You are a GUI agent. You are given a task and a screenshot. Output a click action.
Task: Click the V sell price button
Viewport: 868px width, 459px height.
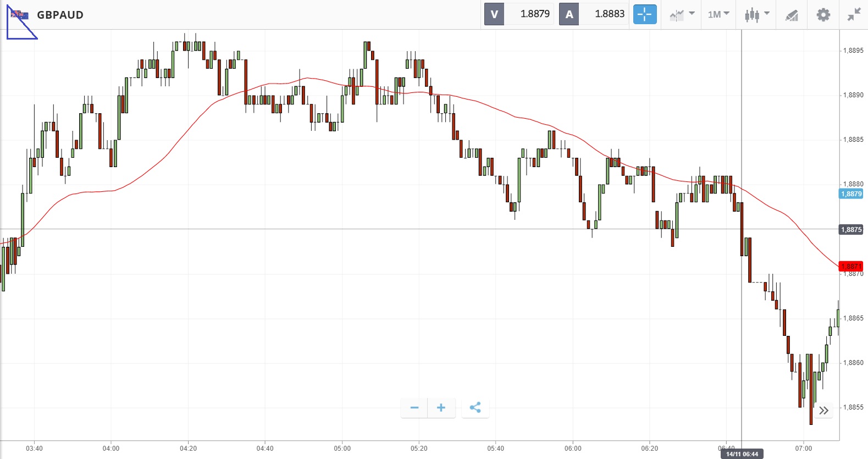[494, 14]
